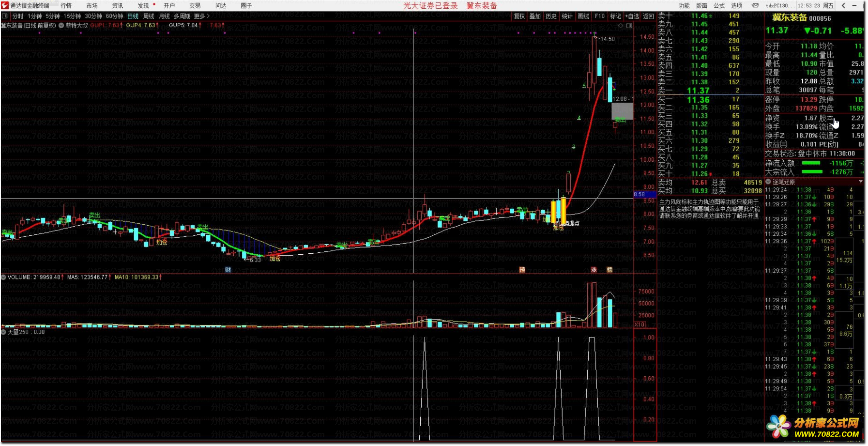This screenshot has height=446, width=868.
Task: Click the 6.33 low price label on chart
Action: pos(255,260)
